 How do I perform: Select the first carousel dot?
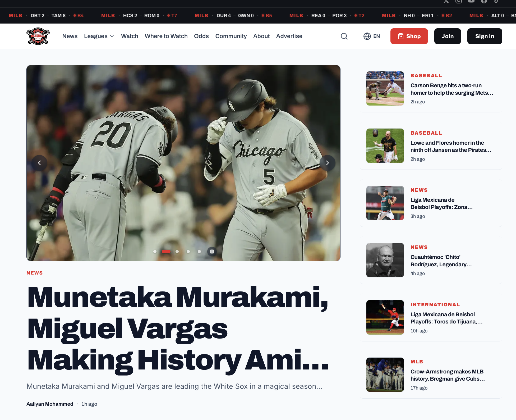[155, 252]
